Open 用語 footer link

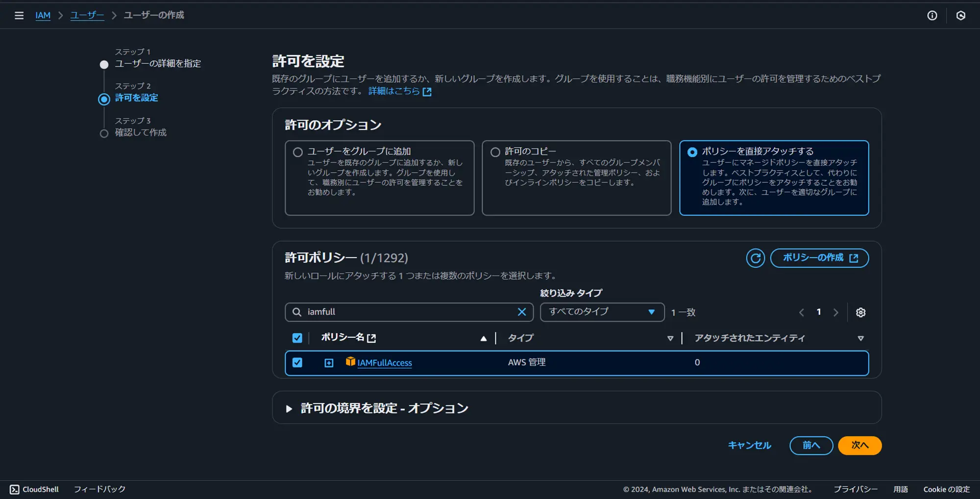[901, 489]
